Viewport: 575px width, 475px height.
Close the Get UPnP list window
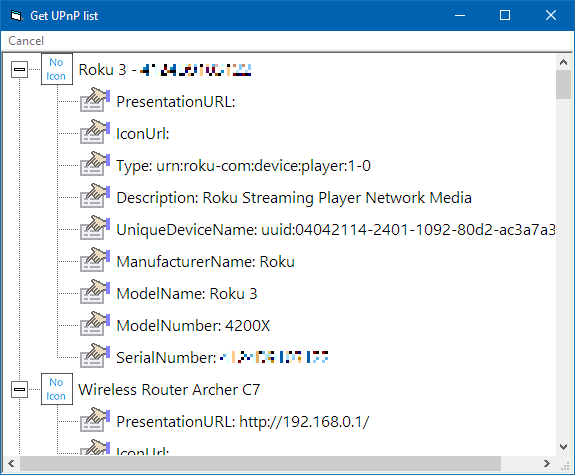pos(551,15)
